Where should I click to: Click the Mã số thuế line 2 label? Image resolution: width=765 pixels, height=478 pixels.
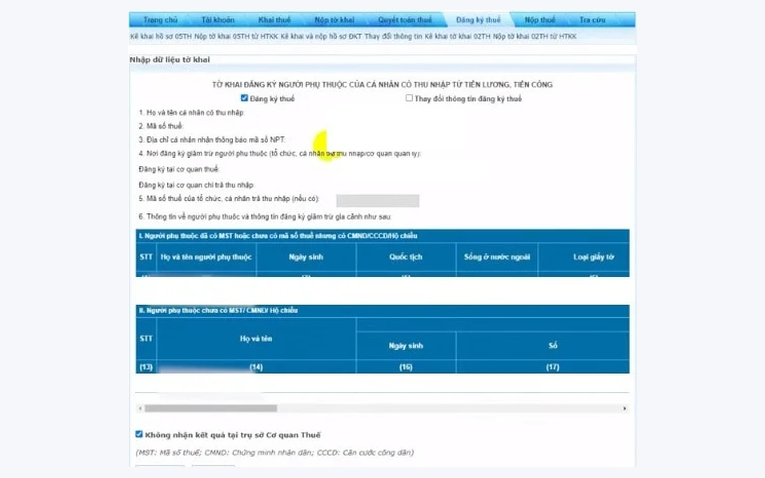(x=161, y=126)
